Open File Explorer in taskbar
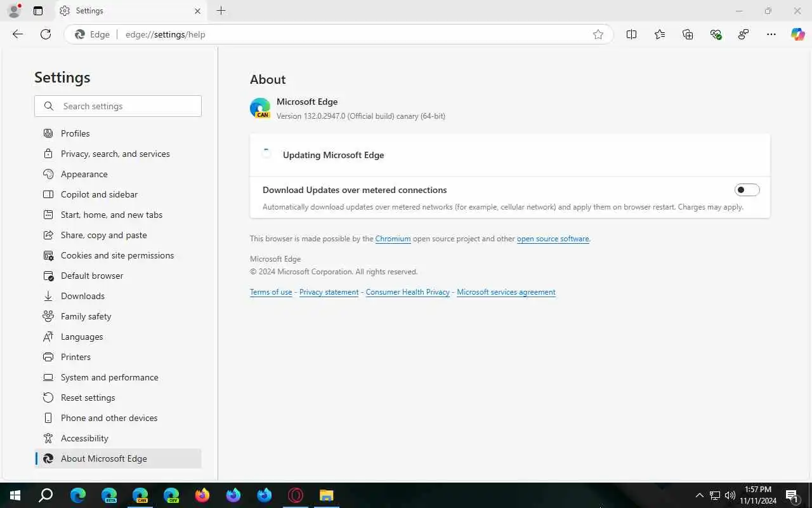The width and height of the screenshot is (812, 508). (327, 495)
